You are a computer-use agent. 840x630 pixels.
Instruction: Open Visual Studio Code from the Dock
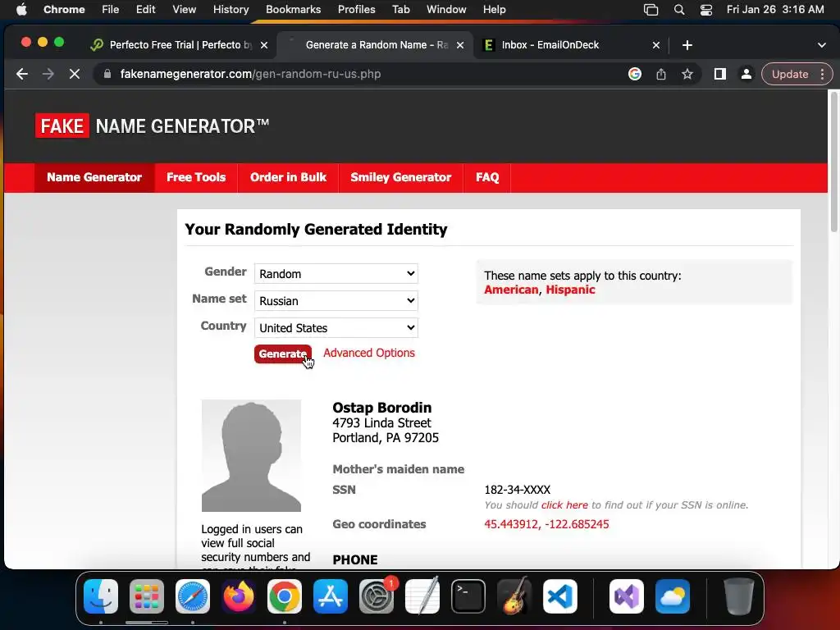pos(559,596)
